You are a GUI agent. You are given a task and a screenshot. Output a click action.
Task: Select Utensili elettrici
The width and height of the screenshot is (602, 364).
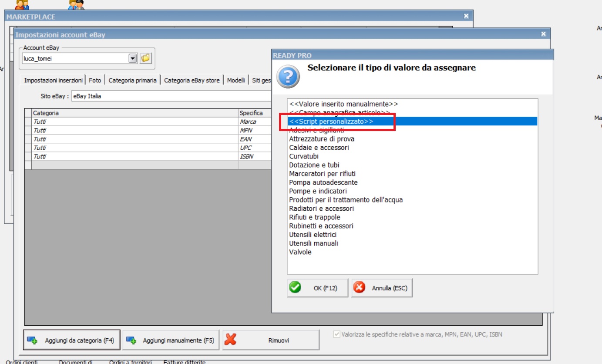coord(412,235)
